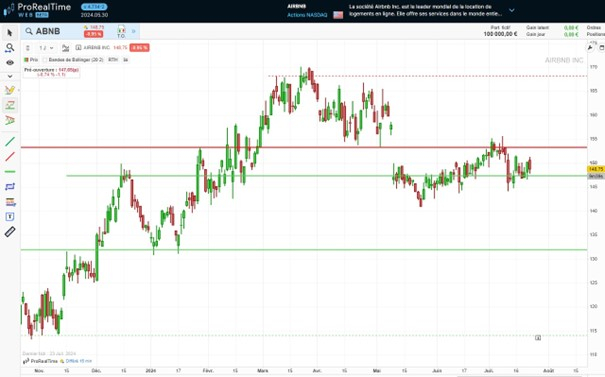Click the ProRealTime footer logo

40,361
